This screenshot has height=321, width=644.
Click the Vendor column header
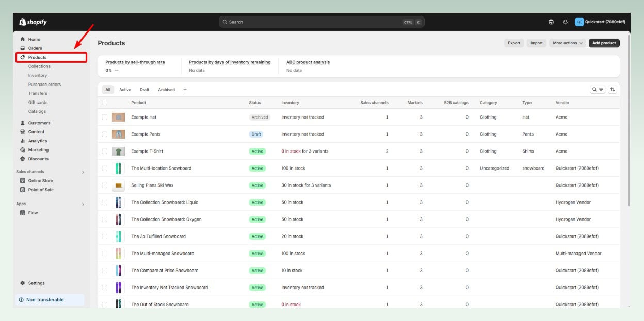point(562,103)
